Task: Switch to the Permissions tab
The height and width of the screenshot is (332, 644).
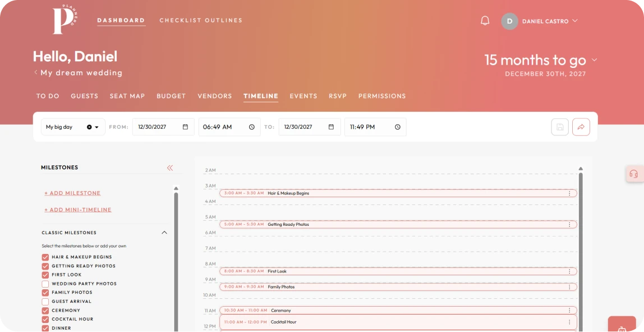Action: (382, 96)
